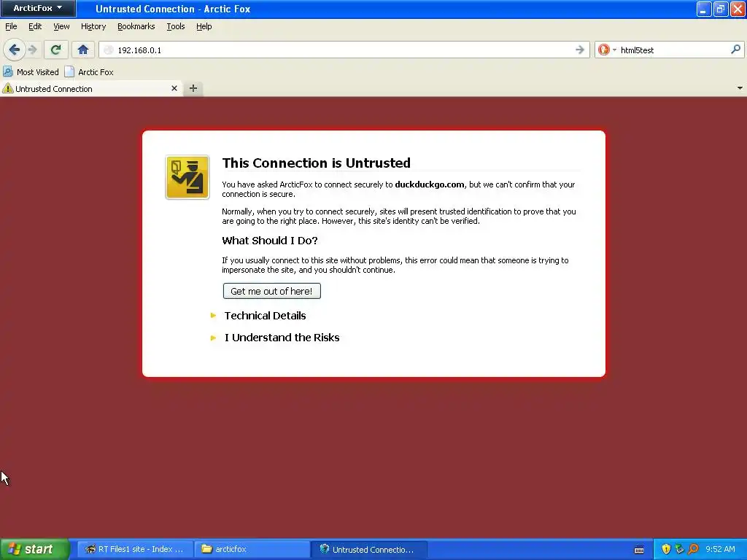Restore down the Arctic Fox window
The width and height of the screenshot is (747, 560).
[720, 9]
